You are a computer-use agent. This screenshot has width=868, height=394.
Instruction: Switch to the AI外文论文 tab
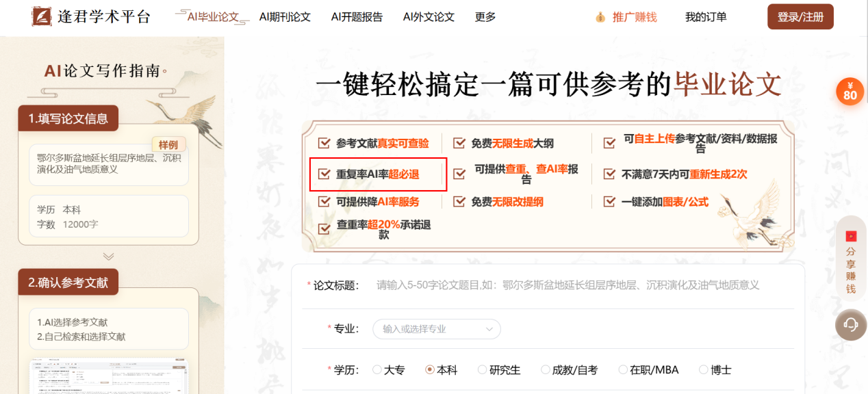click(x=429, y=17)
